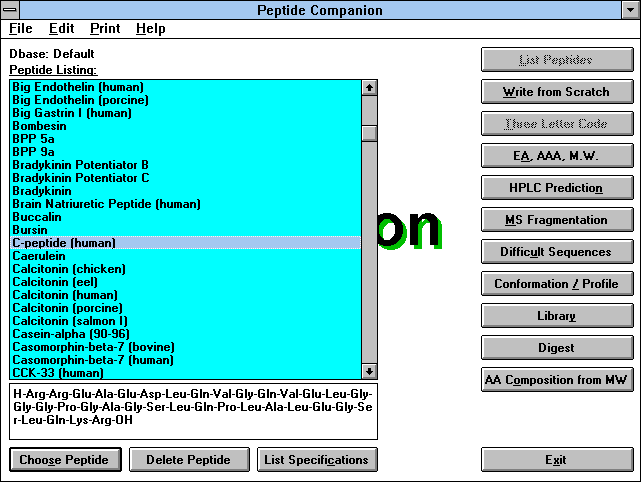The width and height of the screenshot is (641, 482).
Task: Click the Digest button
Action: tap(557, 348)
